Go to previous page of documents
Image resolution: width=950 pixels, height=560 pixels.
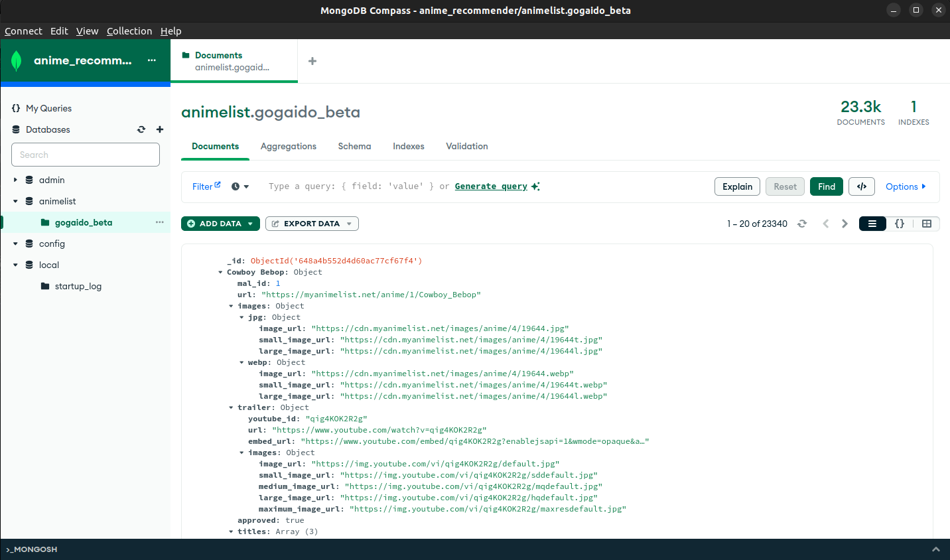coord(826,224)
